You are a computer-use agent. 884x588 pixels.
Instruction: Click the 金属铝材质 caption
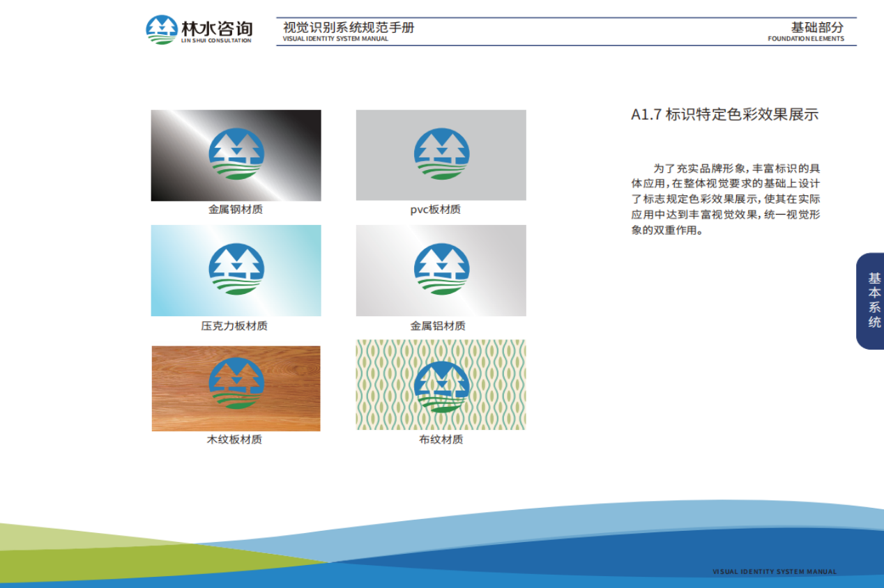(x=438, y=326)
